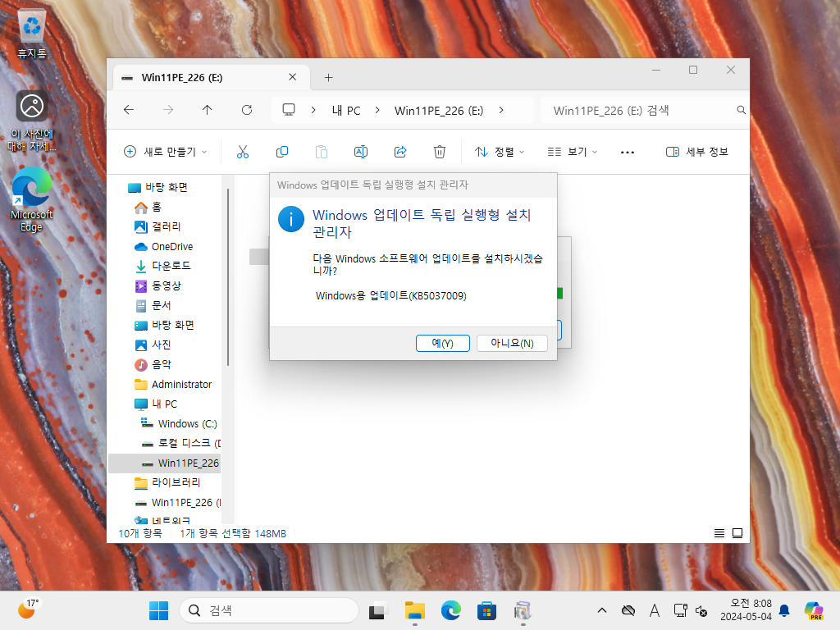Click navigation pane vertical scrollbar
Image resolution: width=840 pixels, height=630 pixels.
click(x=228, y=276)
